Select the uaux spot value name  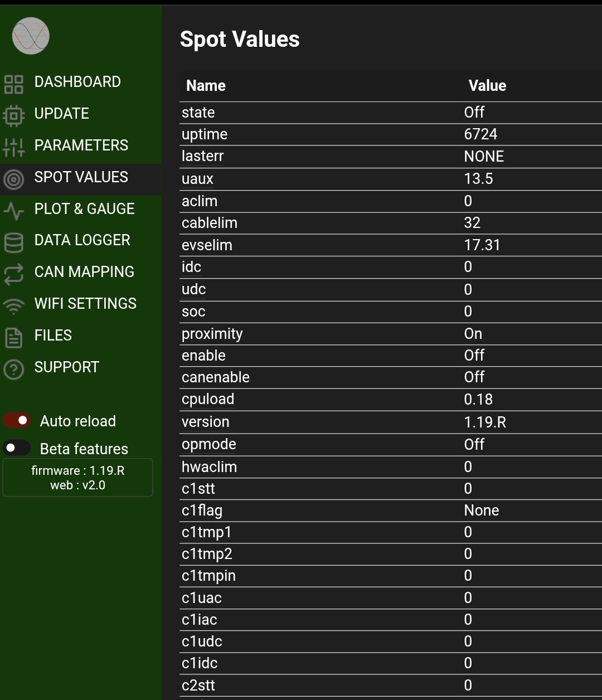(x=197, y=179)
